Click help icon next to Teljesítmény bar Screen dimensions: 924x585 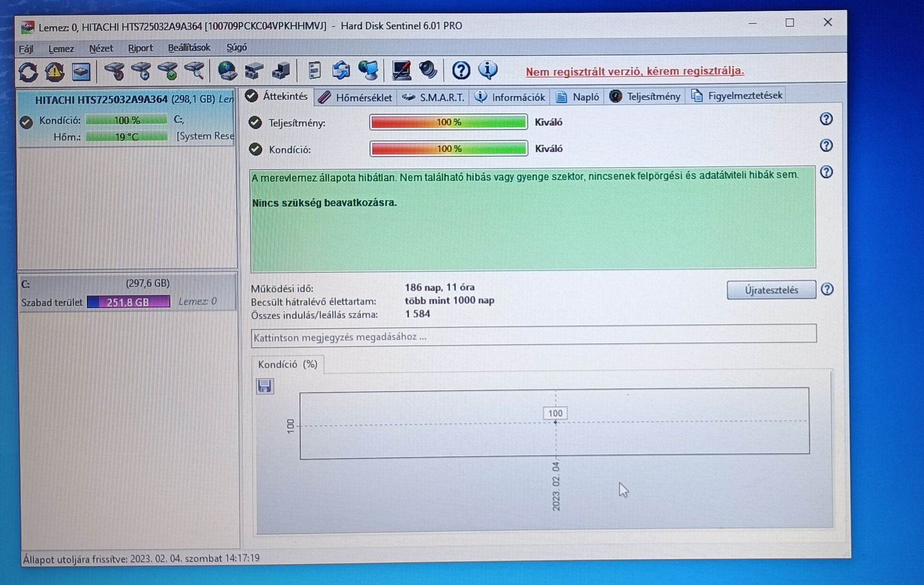click(826, 119)
